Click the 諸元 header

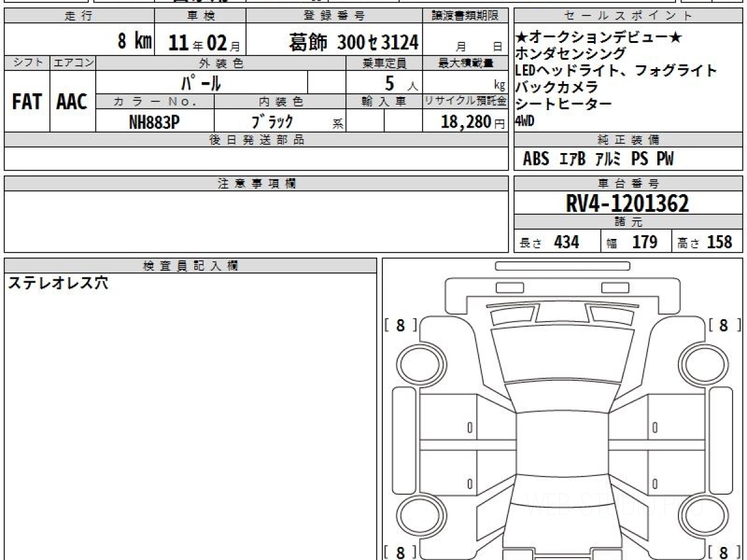coord(629,222)
